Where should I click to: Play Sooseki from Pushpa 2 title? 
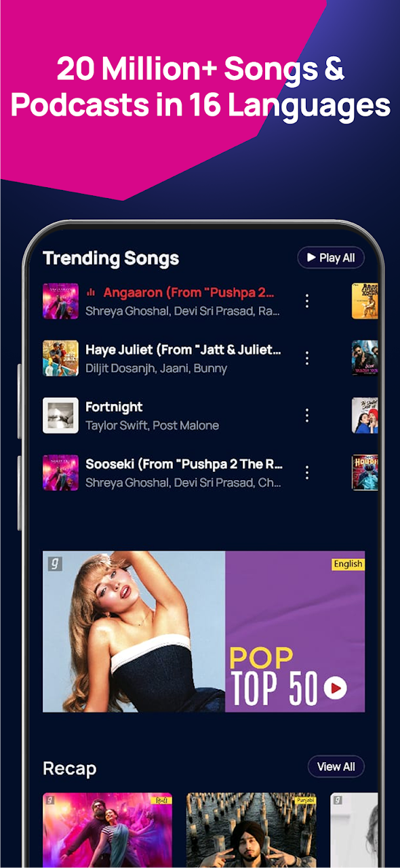coord(184,465)
